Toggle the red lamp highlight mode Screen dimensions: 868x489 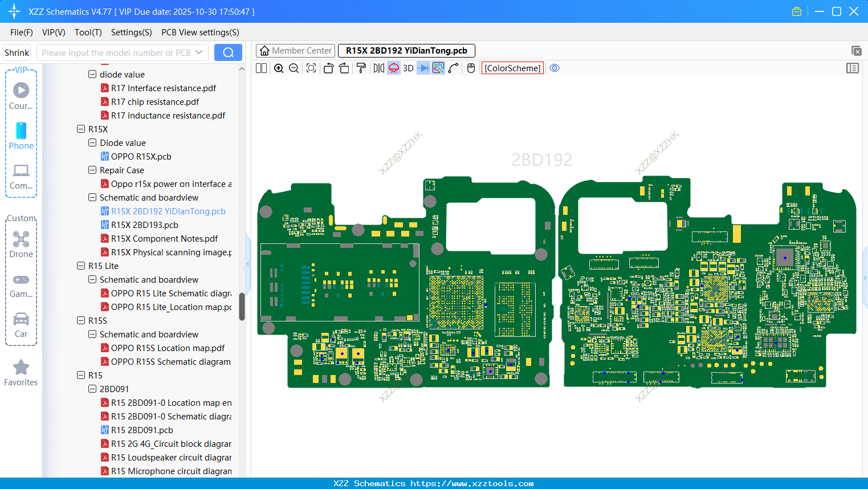click(x=393, y=68)
